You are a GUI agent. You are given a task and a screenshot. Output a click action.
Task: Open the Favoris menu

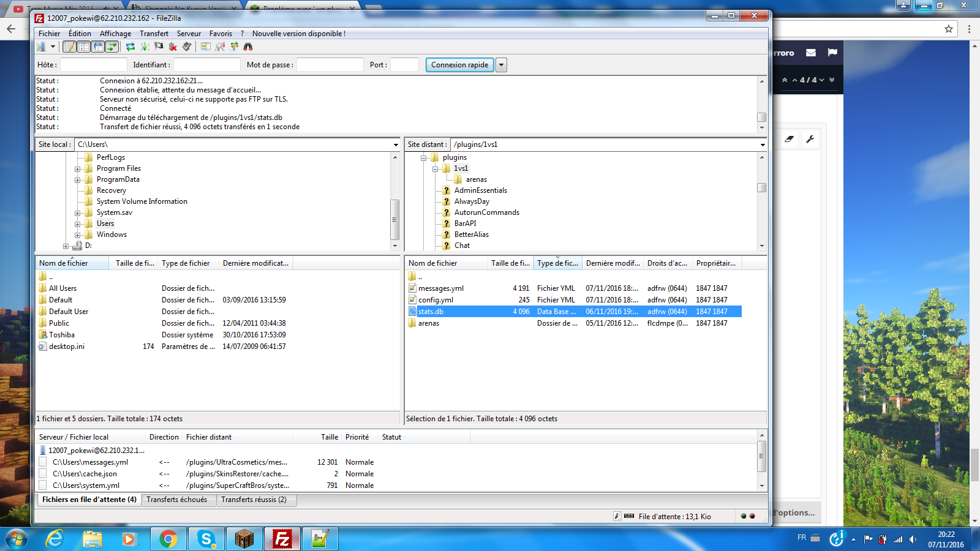221,34
